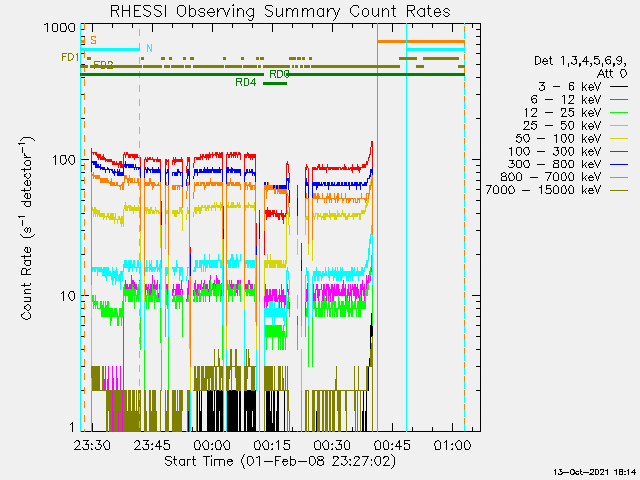The height and width of the screenshot is (480, 640).
Task: Click the "Det 1,3,4,5,6,9," detector label
Action: [x=580, y=61]
